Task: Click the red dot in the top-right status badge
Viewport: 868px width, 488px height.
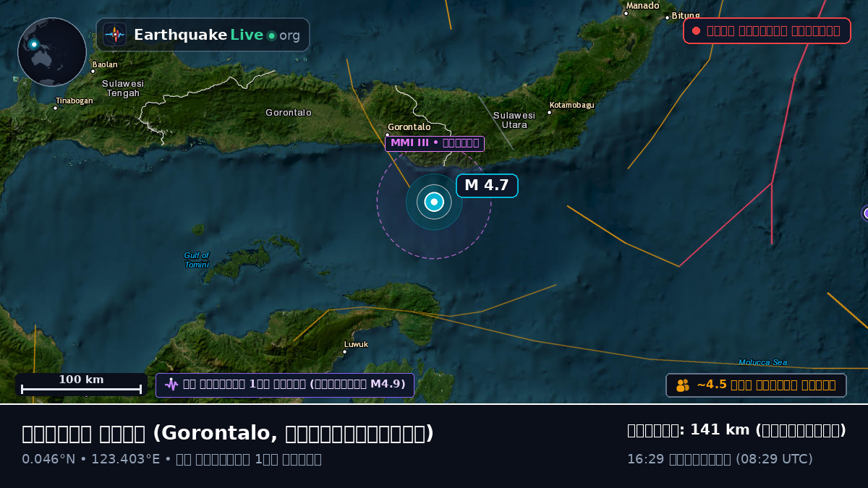Action: coord(696,31)
